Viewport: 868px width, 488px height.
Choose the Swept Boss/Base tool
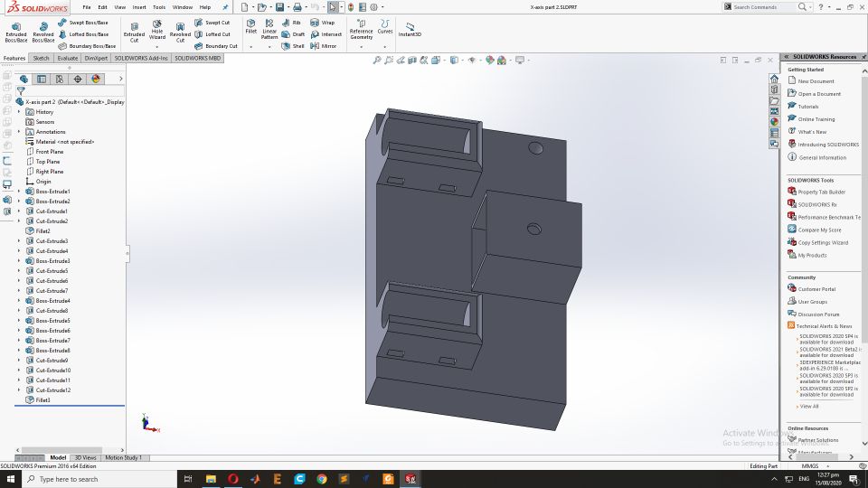pyautogui.click(x=83, y=23)
